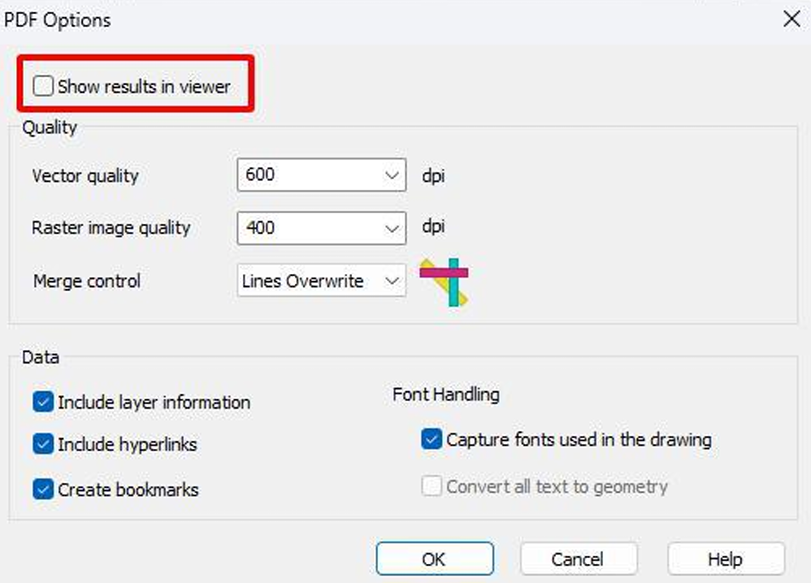Confirm settings with the OK button
Viewport: 811px width, 584px height.
point(435,559)
